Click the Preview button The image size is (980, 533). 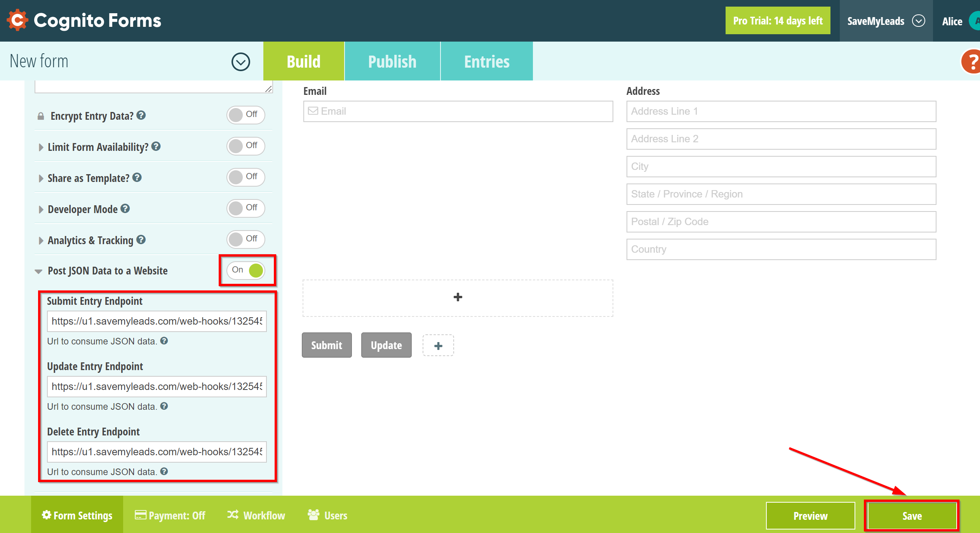click(810, 516)
